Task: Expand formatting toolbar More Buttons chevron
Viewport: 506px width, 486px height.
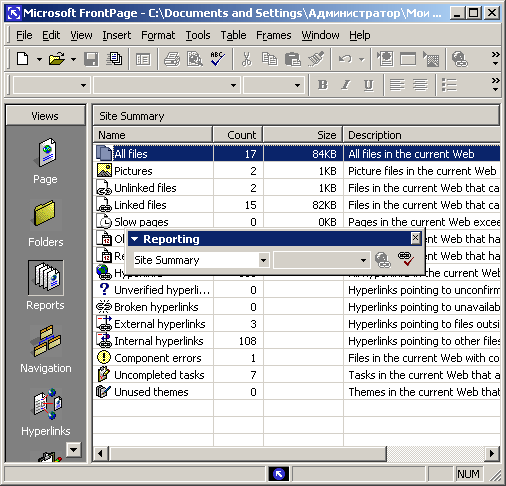Action: (495, 84)
